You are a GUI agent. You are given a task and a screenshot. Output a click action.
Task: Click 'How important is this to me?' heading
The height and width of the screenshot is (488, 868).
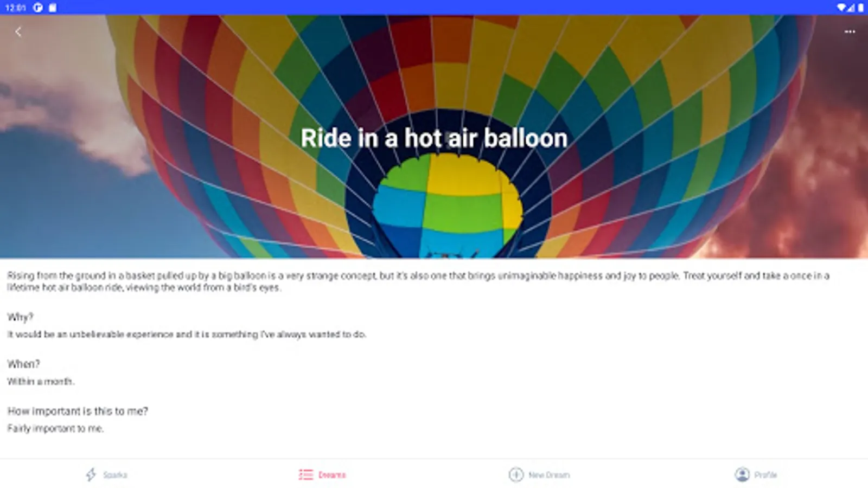tap(78, 411)
